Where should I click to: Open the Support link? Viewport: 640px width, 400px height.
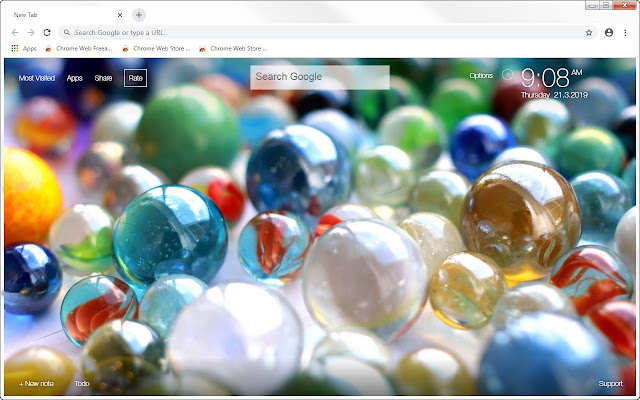(610, 383)
